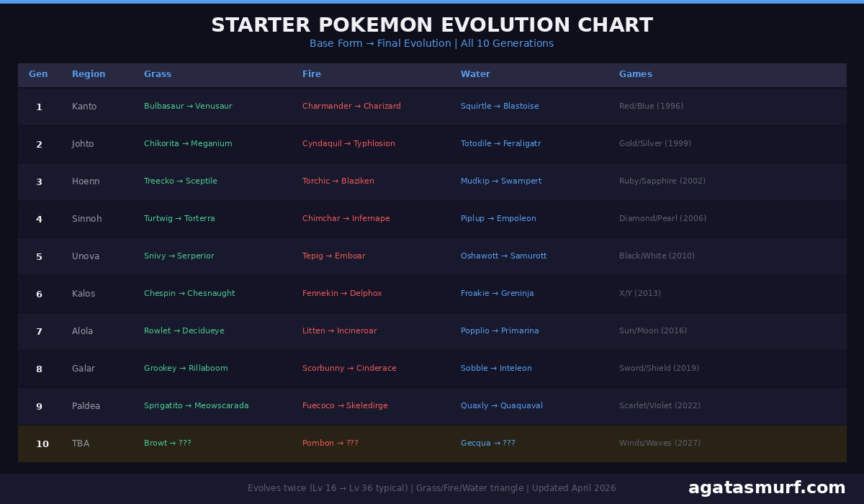Click the Gen column header
The height and width of the screenshot is (504, 864).
tap(38, 74)
